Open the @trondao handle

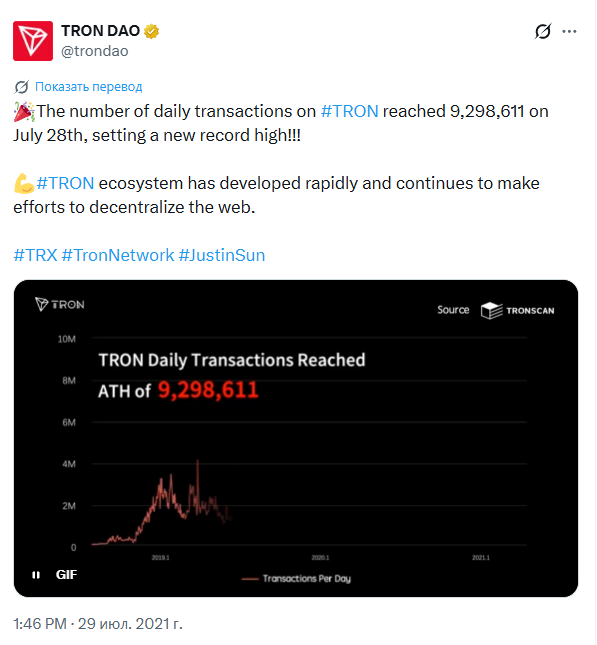[x=95, y=51]
